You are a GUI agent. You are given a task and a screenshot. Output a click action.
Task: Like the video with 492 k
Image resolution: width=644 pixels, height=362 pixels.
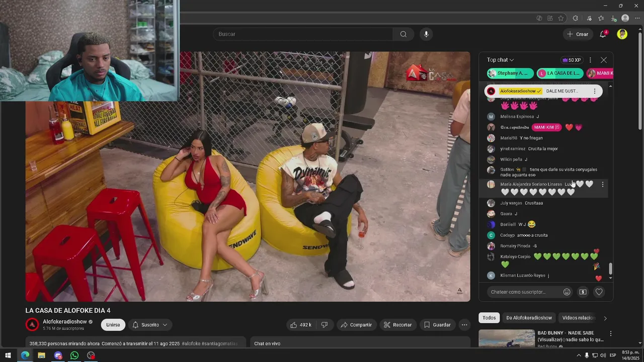click(x=301, y=325)
